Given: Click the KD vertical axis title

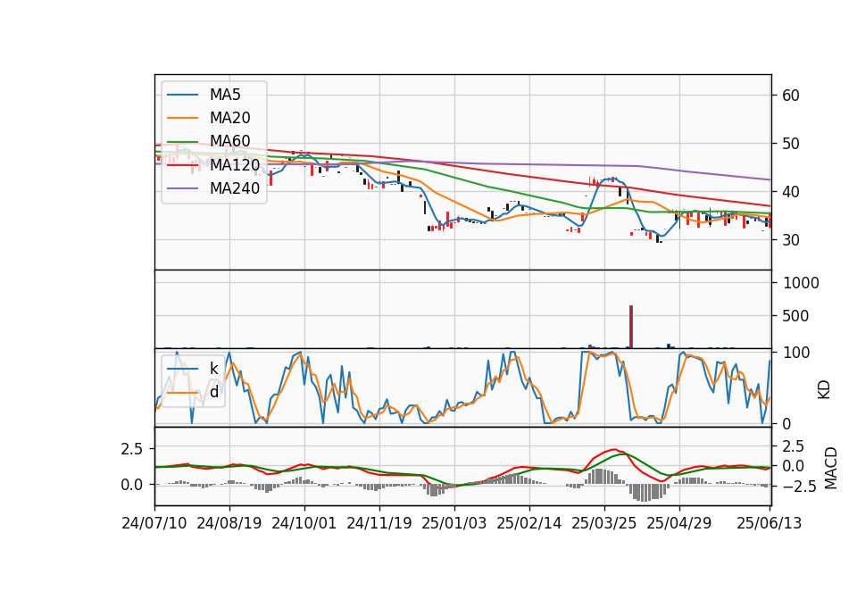Looking at the screenshot, I should point(824,390).
